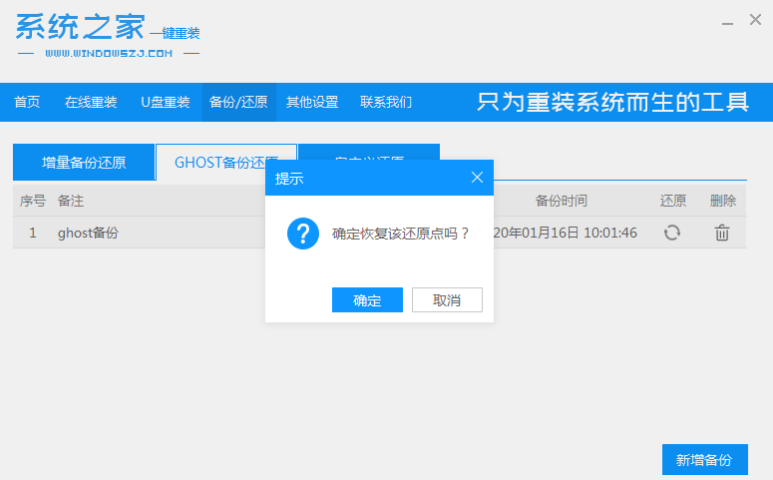Click the blue question mark dialog icon
Image resolution: width=773 pixels, height=480 pixels.
303,234
